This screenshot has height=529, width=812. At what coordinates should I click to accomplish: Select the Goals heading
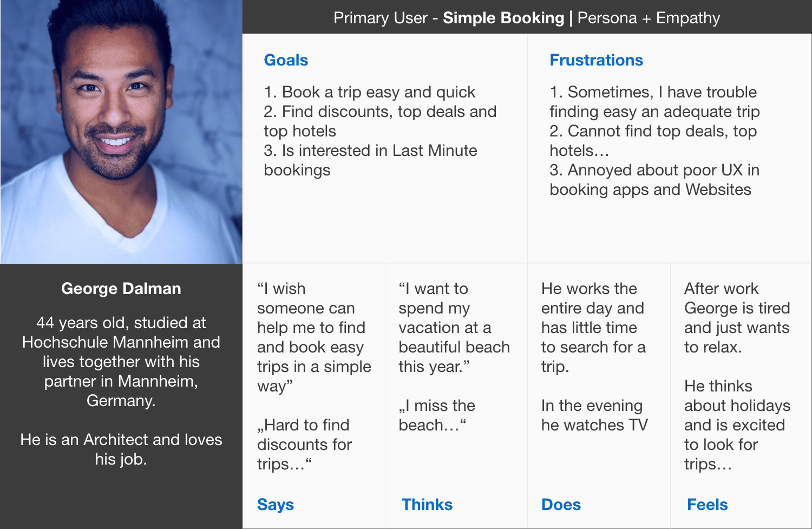[x=286, y=60]
